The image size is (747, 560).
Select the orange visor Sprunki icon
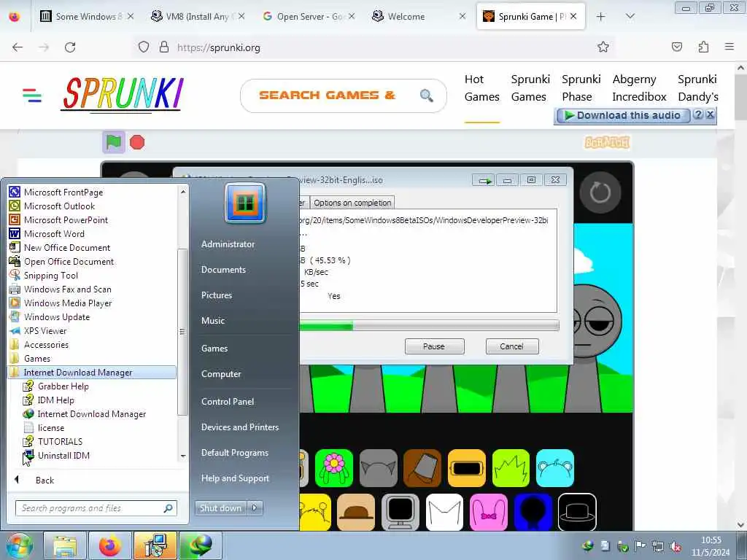(467, 467)
